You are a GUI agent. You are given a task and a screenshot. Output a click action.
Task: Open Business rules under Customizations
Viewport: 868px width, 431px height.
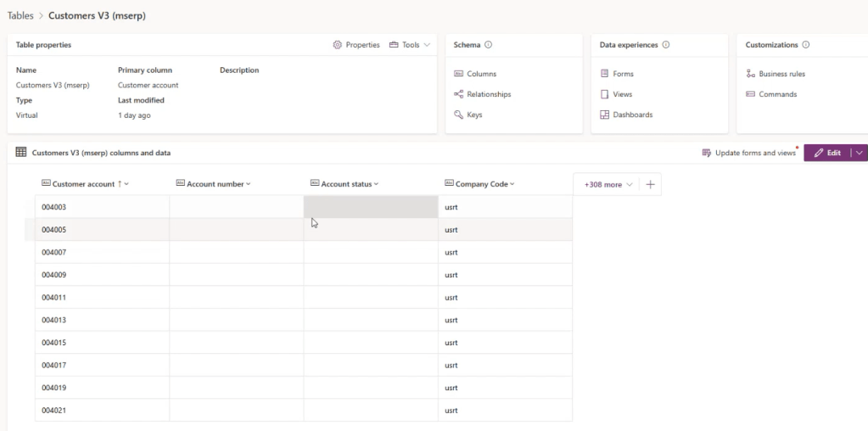click(x=781, y=74)
